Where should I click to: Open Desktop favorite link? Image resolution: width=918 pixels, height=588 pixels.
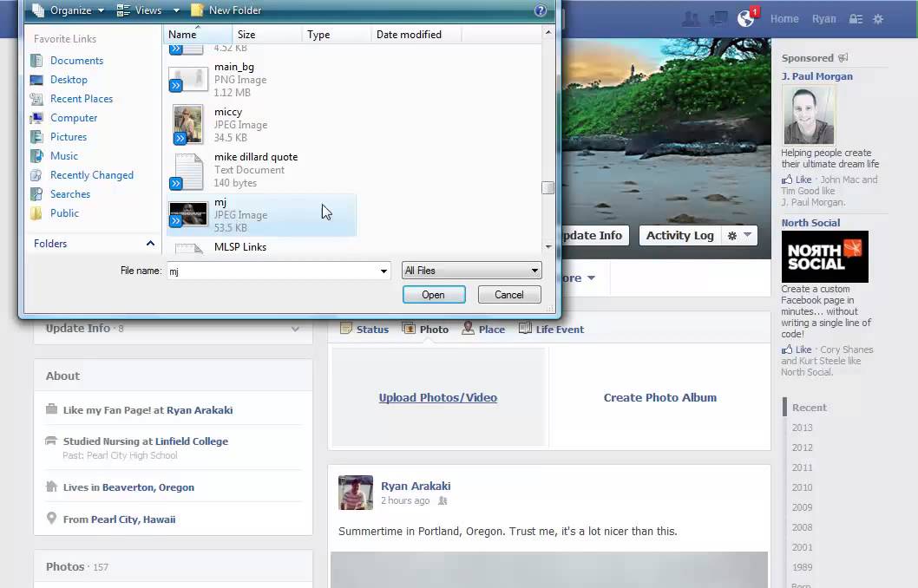click(69, 80)
